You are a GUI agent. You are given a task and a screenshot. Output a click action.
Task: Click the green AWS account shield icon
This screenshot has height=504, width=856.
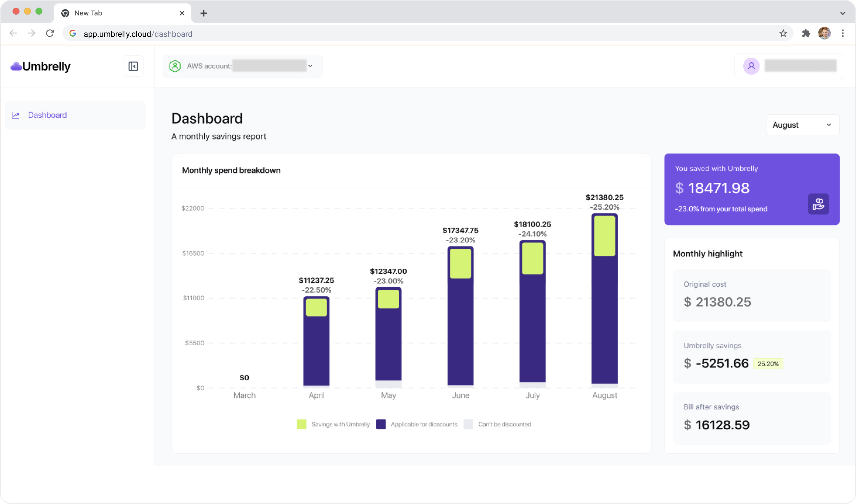coord(175,66)
